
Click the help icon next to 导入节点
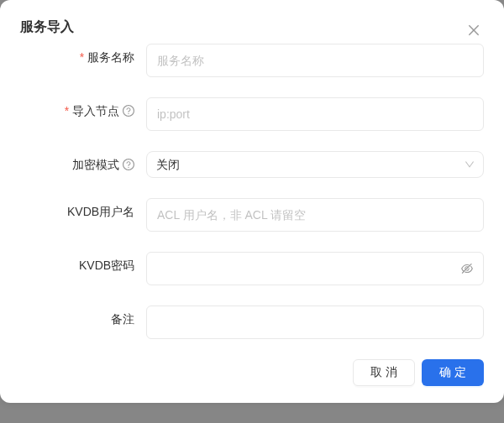click(129, 111)
